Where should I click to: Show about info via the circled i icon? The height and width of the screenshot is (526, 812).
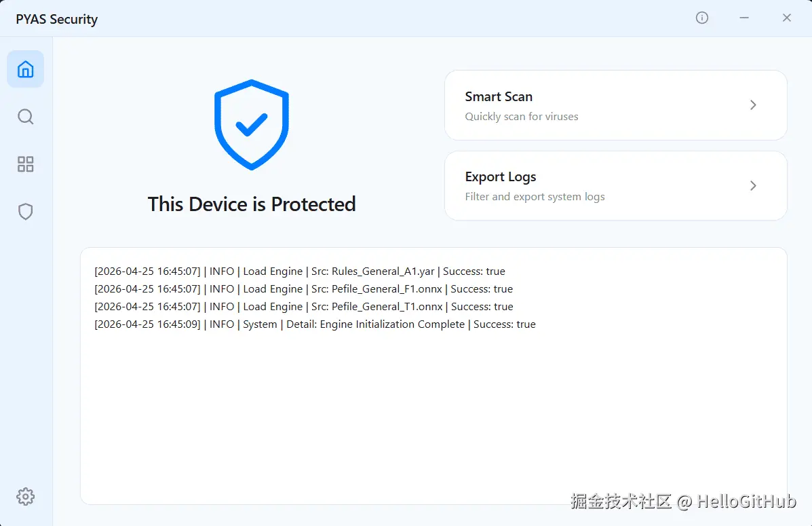[x=701, y=18]
